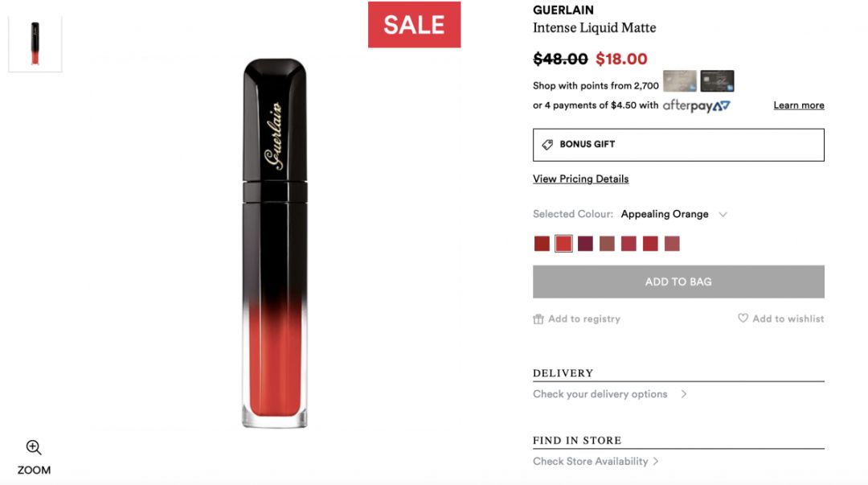868x485 pixels.
Task: Click the afterpay logo
Action: [696, 105]
